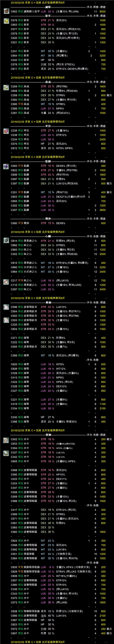
Task: Click the blue goggles icon beside C337
Action: (6, 453)
